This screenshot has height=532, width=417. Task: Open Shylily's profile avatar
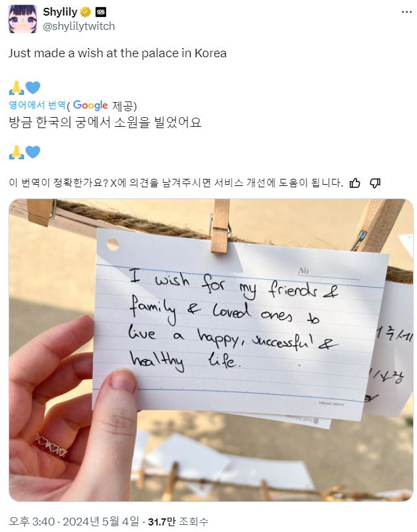click(x=23, y=19)
